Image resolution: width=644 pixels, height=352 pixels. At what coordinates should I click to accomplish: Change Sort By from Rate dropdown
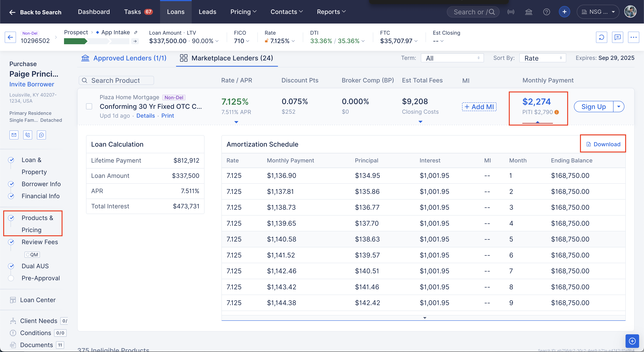click(x=543, y=58)
